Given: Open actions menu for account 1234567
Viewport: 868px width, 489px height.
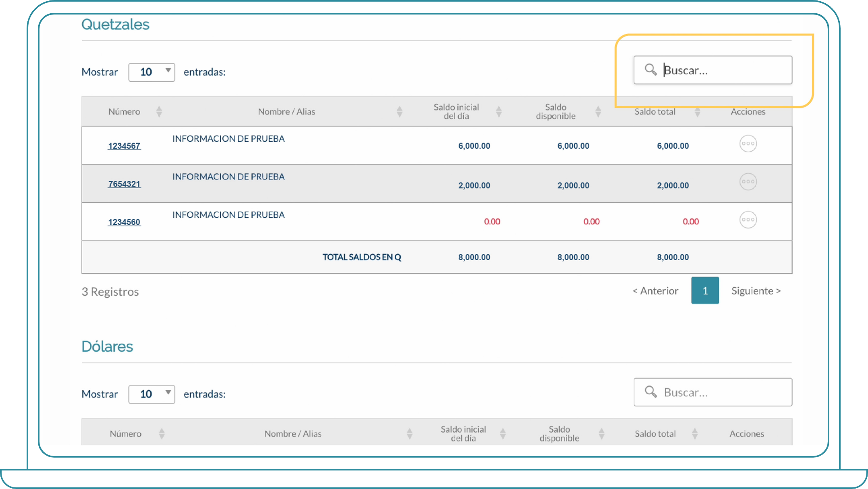Looking at the screenshot, I should (748, 144).
